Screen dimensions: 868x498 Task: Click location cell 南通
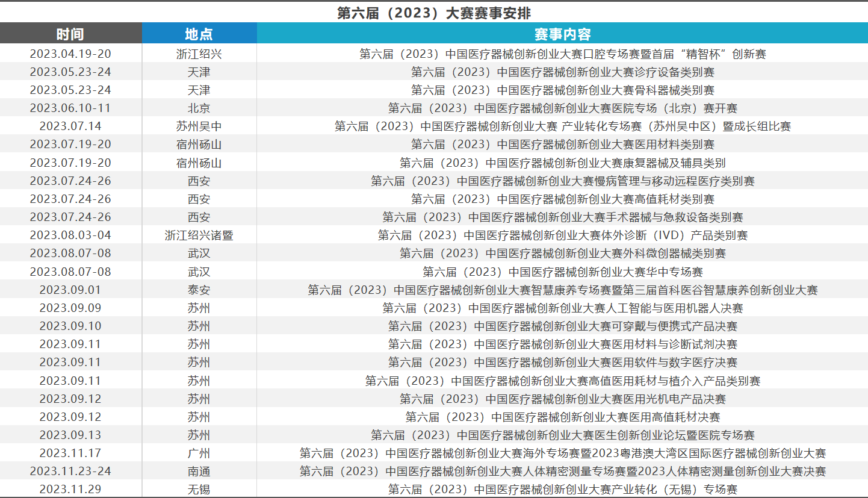tap(199, 471)
